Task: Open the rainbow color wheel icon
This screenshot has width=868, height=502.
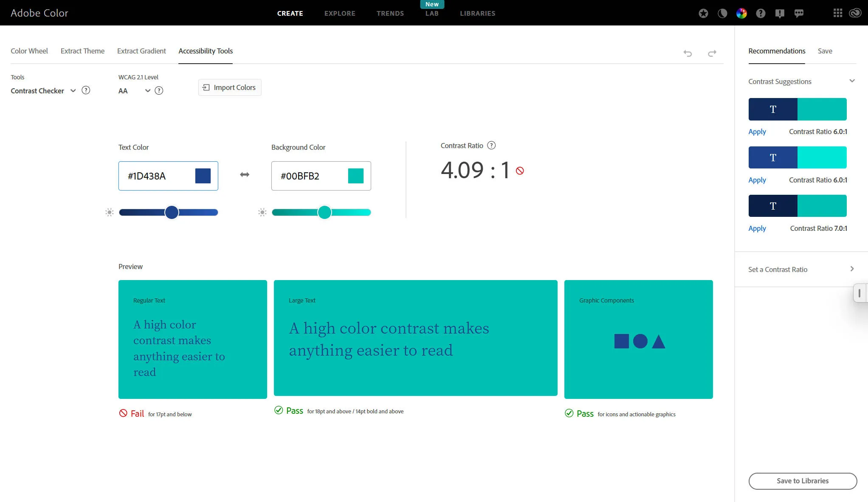Action: pyautogui.click(x=741, y=14)
